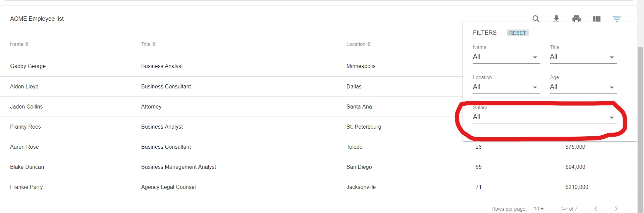Expand the Salary filter dropdown
This screenshot has width=644, height=213.
click(544, 117)
